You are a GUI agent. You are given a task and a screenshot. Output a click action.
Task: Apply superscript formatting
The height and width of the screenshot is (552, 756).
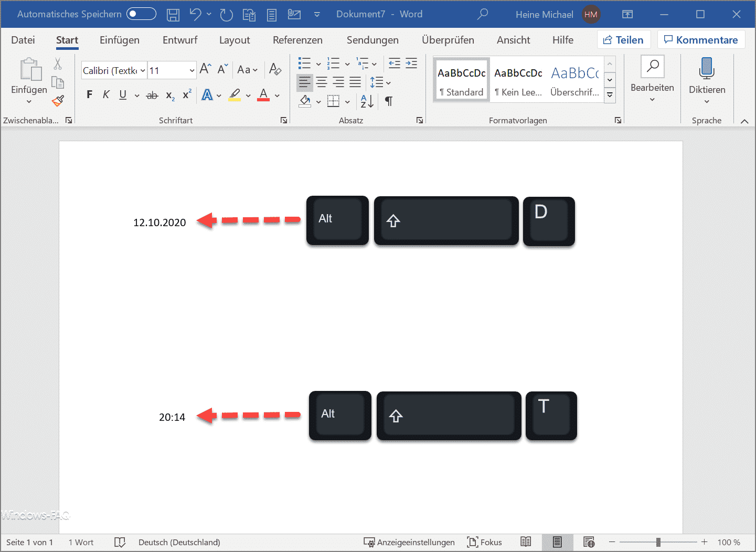point(187,94)
